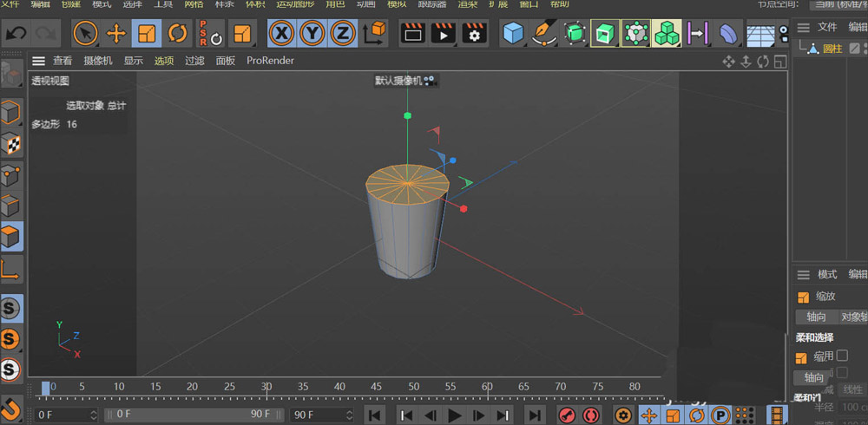Select the spline pen tool icon
This screenshot has width=868, height=425.
click(x=544, y=34)
